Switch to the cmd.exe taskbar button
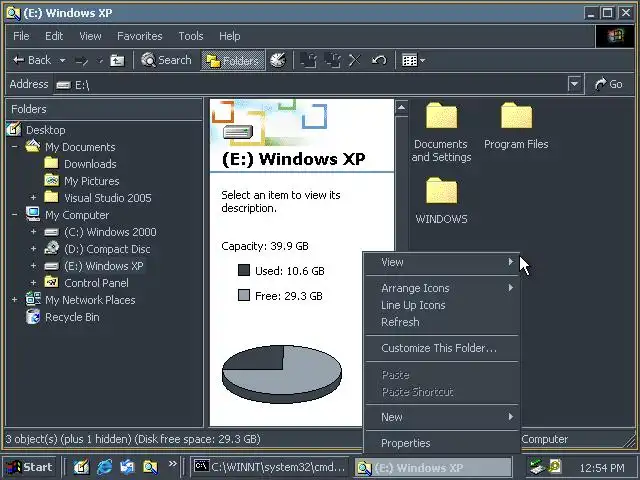Screen dimensions: 640x480 pyautogui.click(x=270, y=467)
